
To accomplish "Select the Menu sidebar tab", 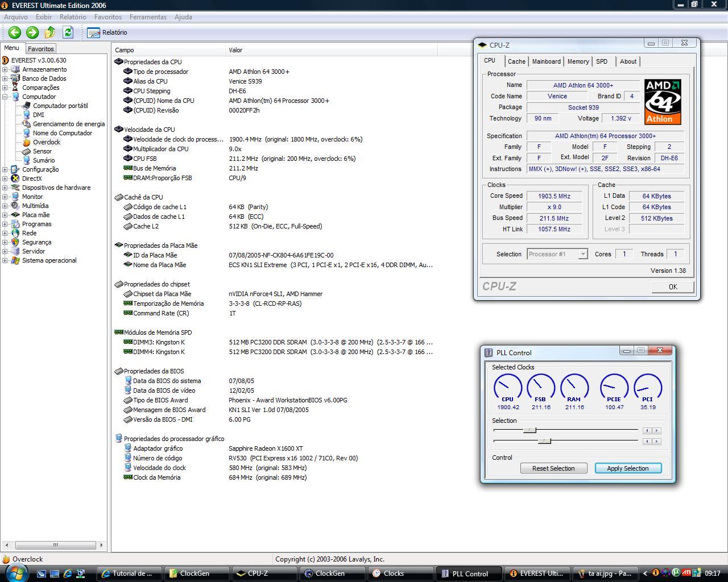I will pos(11,48).
